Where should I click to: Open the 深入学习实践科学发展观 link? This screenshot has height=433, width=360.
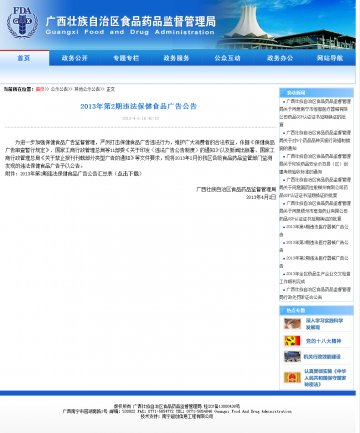coord(324,324)
